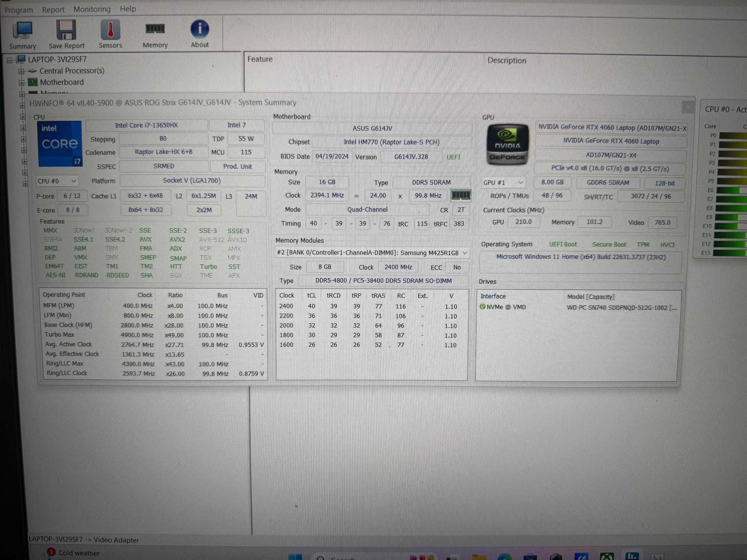Viewport: 747px width, 560px height.
Task: Collapse the LAPTOP-3VI29SF7 root tree node
Action: click(x=9, y=60)
